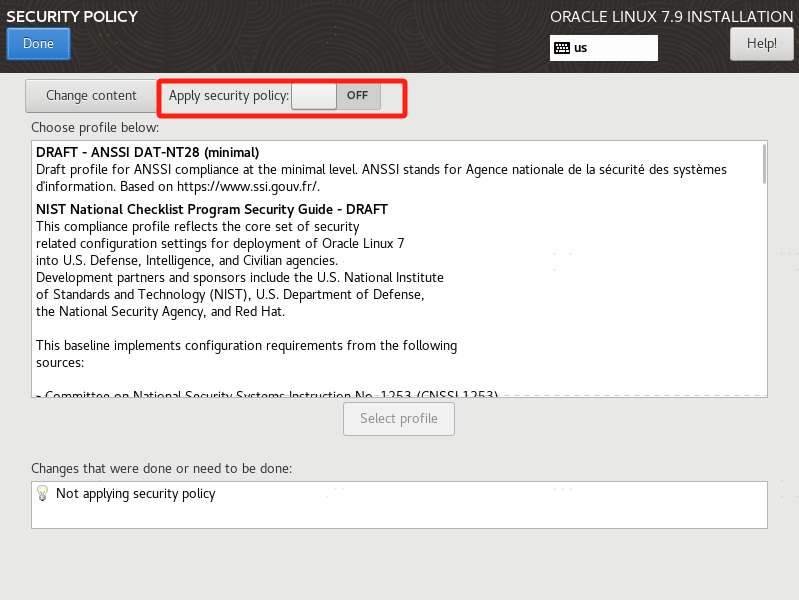Click the lightbulb icon in changes list
The image size is (799, 600).
click(x=42, y=493)
